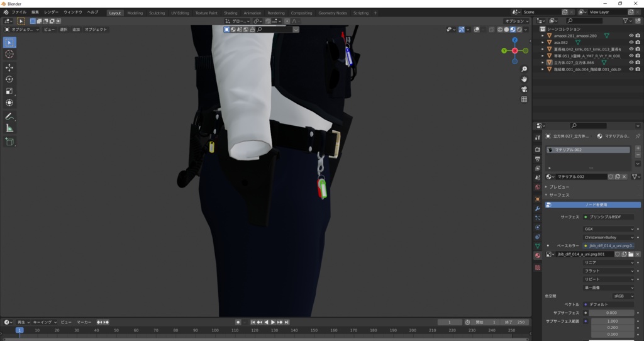Toggle X-ray mode in viewport header

[492, 30]
